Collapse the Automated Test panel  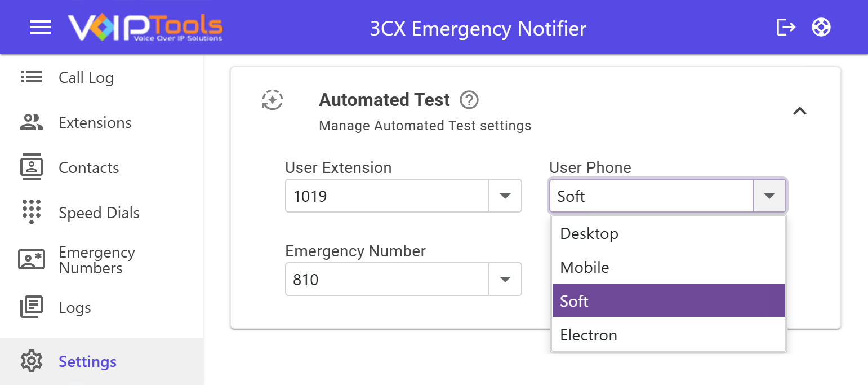point(800,111)
